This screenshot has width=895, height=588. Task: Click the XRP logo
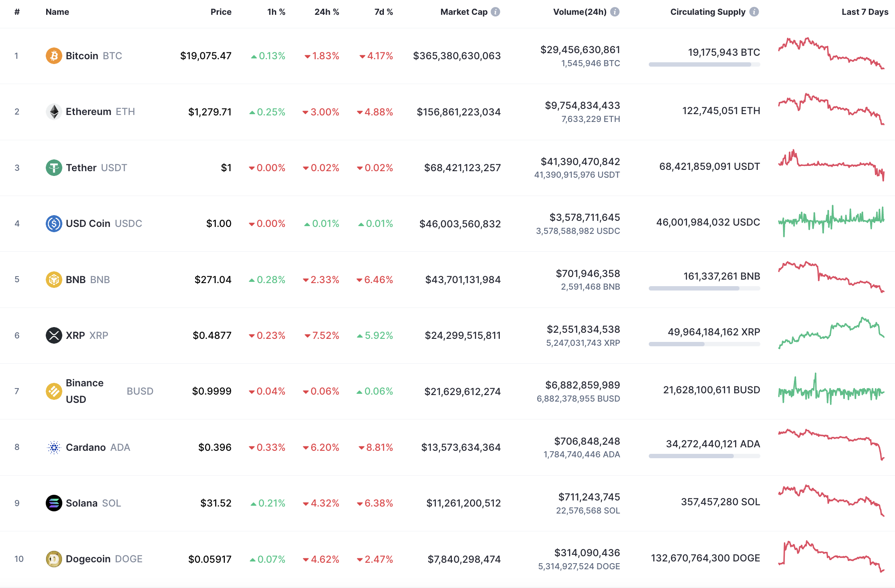(53, 335)
